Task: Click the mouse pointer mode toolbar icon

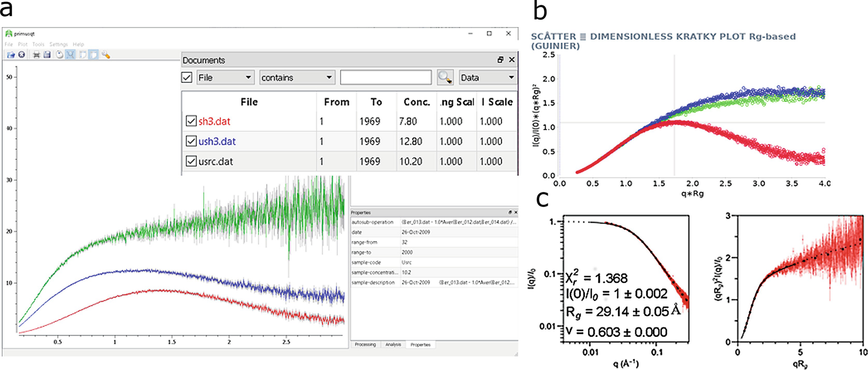Action: 60,54
